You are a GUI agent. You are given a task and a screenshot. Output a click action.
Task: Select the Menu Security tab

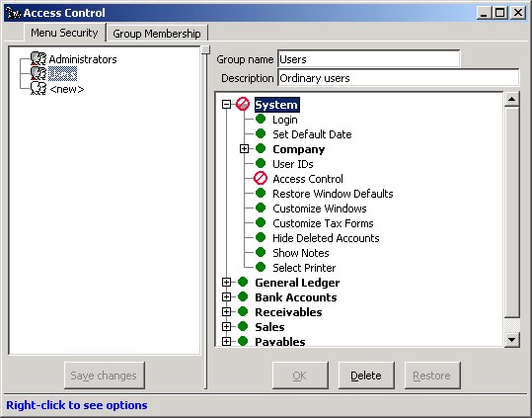pos(64,33)
